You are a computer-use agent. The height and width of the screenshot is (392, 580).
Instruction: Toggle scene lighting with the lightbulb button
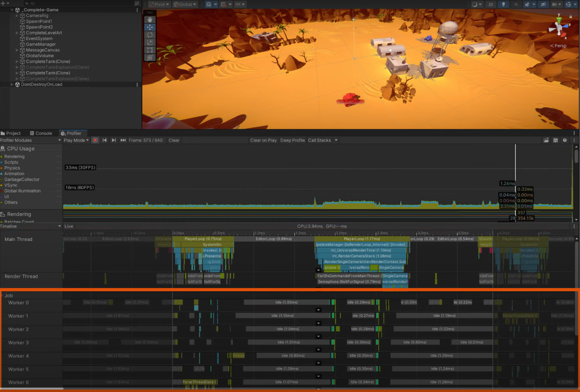pyautogui.click(x=503, y=4)
